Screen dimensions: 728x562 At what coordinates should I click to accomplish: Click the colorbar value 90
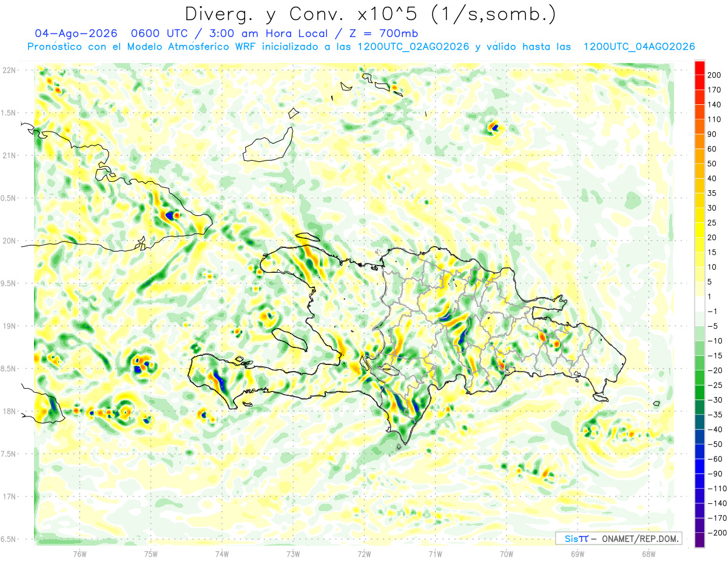(x=713, y=134)
